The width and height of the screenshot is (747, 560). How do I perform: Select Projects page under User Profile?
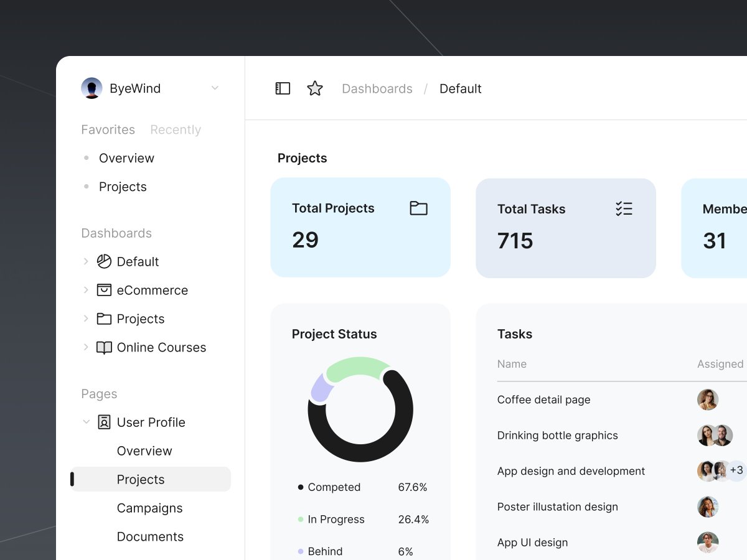tap(151, 479)
